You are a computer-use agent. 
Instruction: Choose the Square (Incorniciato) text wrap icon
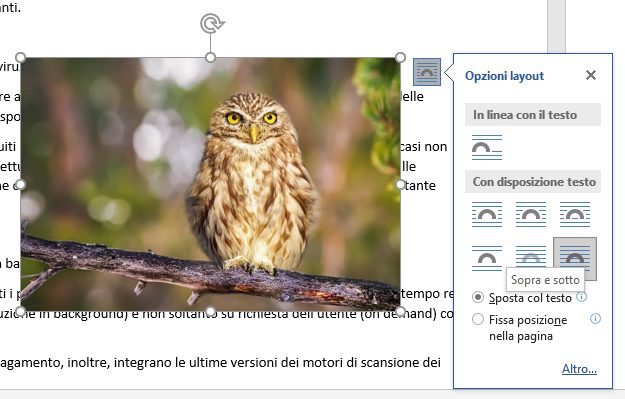pyautogui.click(x=487, y=214)
